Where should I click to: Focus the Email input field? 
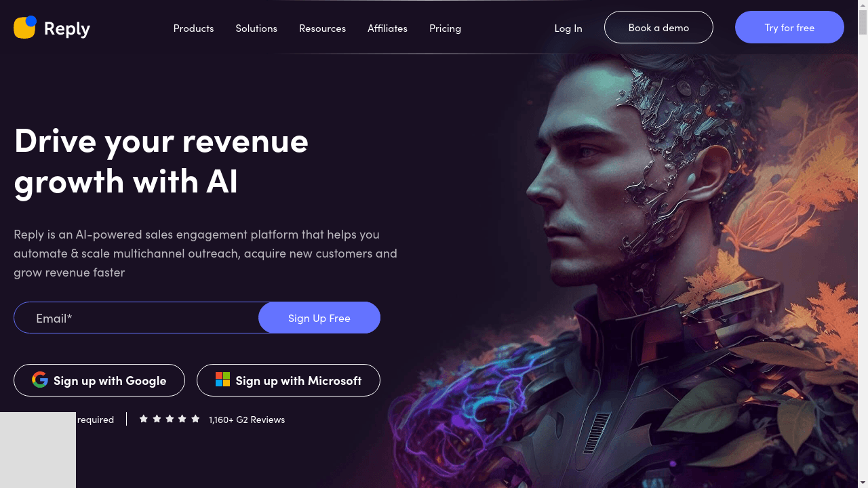click(x=136, y=318)
